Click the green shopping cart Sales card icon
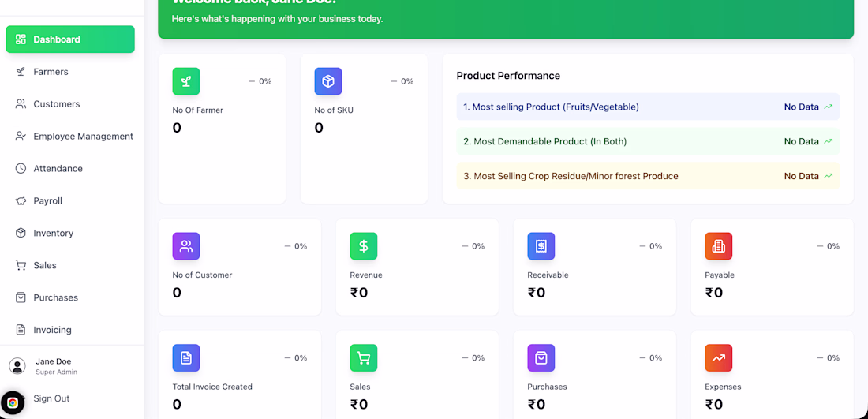The height and width of the screenshot is (419, 868). pyautogui.click(x=364, y=358)
